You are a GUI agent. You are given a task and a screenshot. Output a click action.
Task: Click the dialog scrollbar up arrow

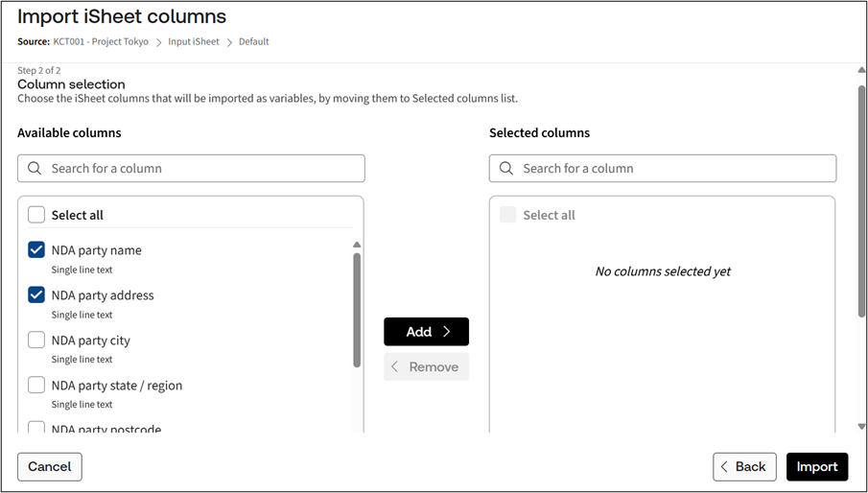point(861,71)
